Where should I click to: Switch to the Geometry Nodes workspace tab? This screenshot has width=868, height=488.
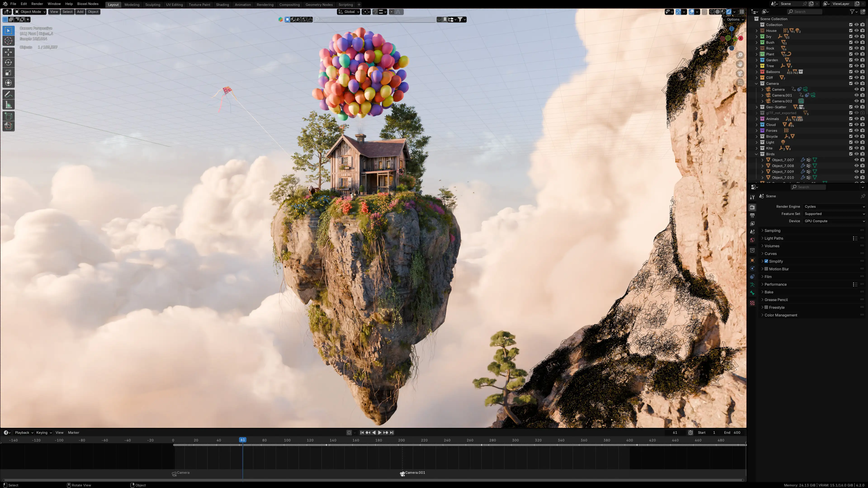[319, 5]
